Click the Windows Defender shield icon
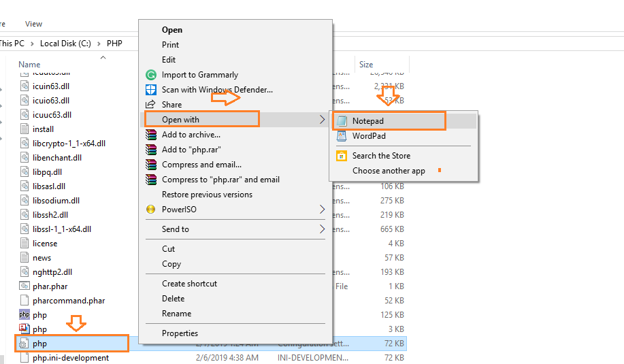This screenshot has height=364, width=624. pos(150,90)
